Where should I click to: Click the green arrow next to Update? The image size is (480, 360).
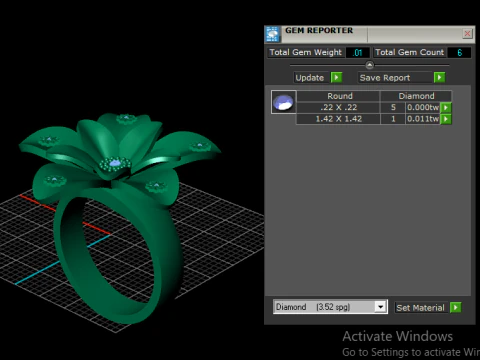point(336,78)
